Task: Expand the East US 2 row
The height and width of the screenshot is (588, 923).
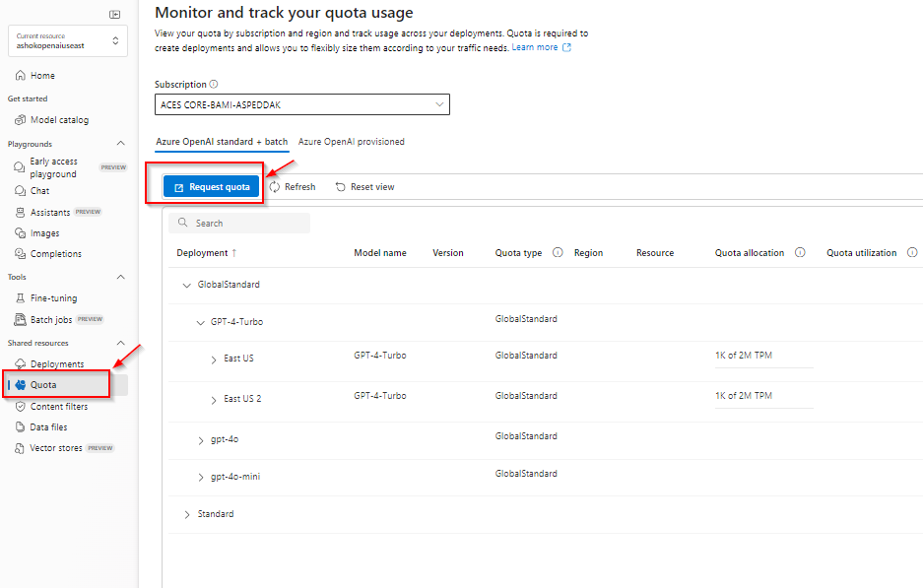Action: [214, 400]
